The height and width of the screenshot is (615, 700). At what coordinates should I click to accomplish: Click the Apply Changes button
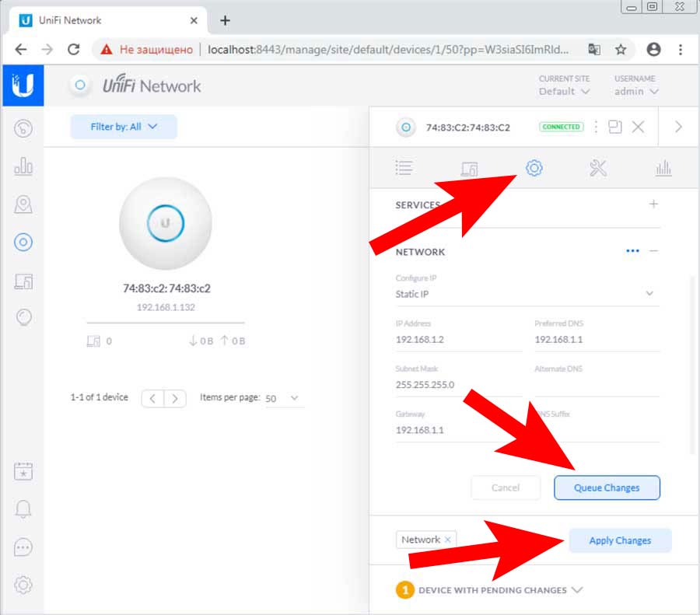click(x=620, y=540)
